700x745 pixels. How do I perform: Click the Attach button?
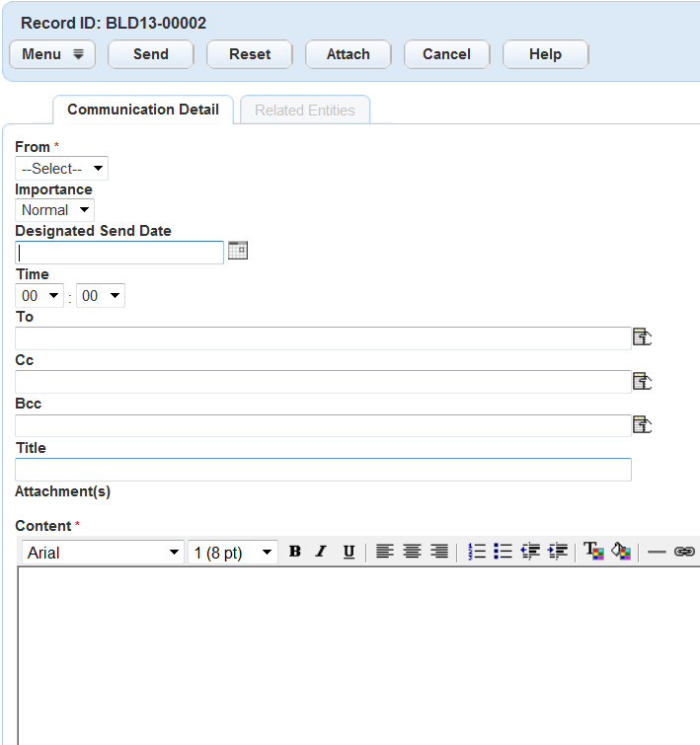click(348, 54)
